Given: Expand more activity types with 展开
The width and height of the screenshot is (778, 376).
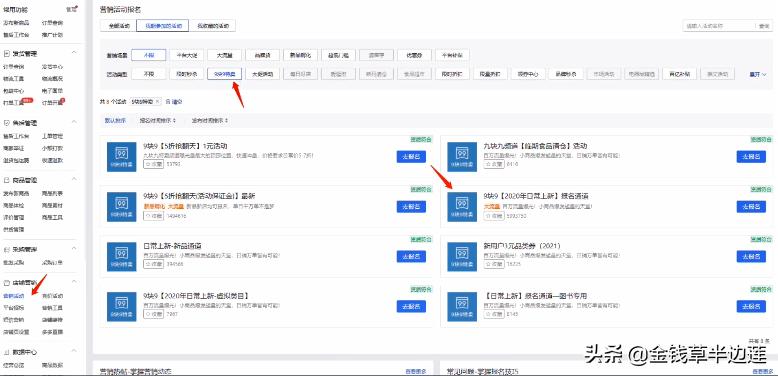Looking at the screenshot, I should pos(758,74).
